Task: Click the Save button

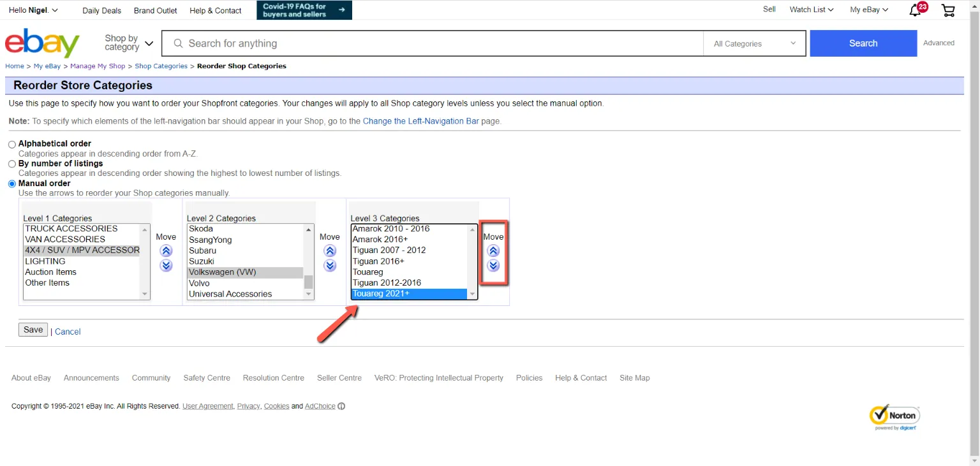Action: (33, 330)
